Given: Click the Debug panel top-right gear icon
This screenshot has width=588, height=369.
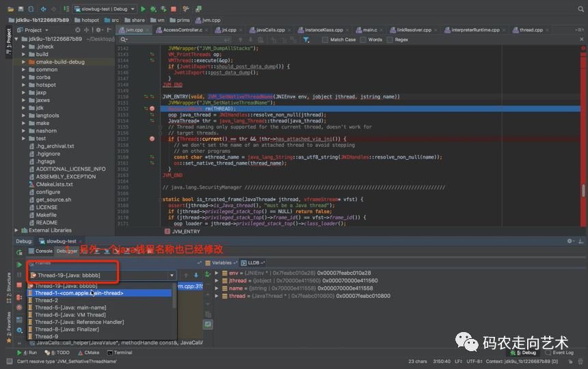Looking at the screenshot, I should (570, 241).
